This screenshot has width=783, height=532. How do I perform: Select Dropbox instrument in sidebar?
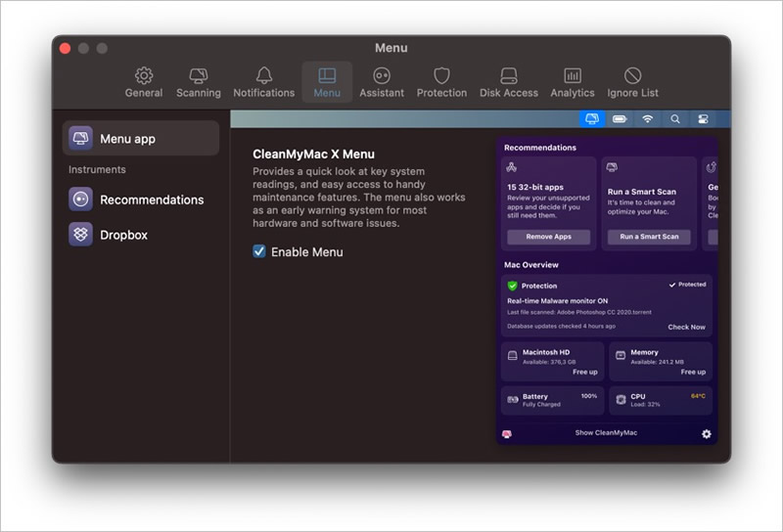(141, 235)
